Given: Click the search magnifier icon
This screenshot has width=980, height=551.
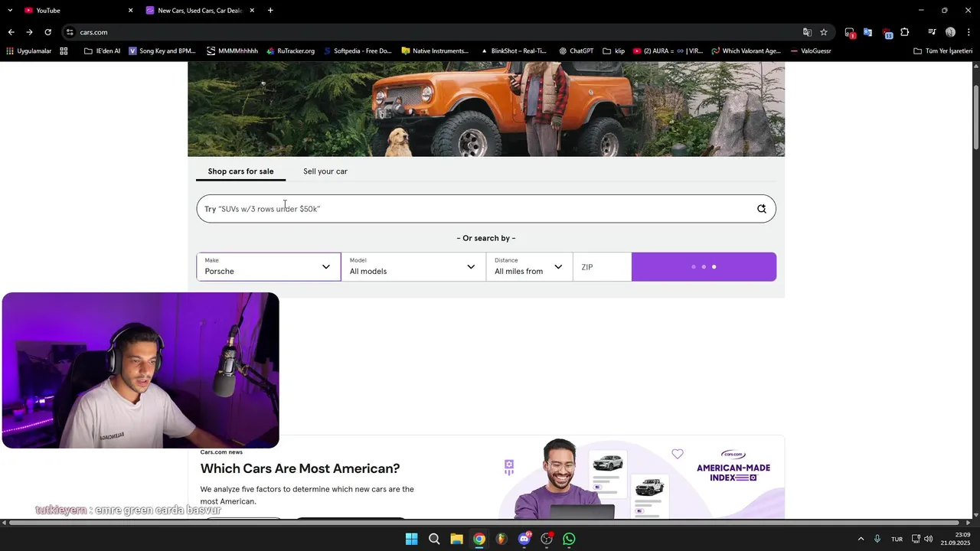Looking at the screenshot, I should pyautogui.click(x=762, y=209).
